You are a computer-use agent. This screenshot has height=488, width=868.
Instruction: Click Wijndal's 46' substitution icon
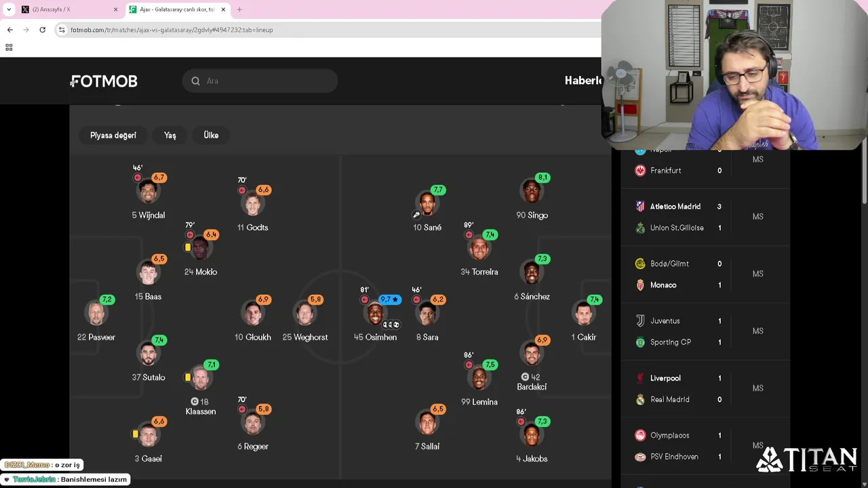[x=138, y=178]
